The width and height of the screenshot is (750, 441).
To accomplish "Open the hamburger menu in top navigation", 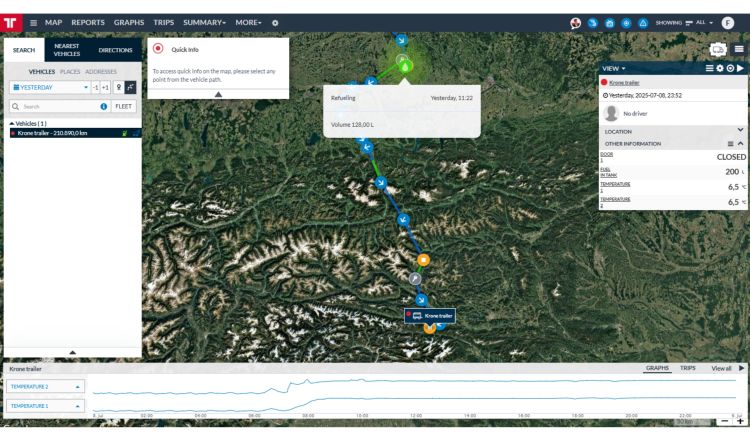I will point(33,22).
